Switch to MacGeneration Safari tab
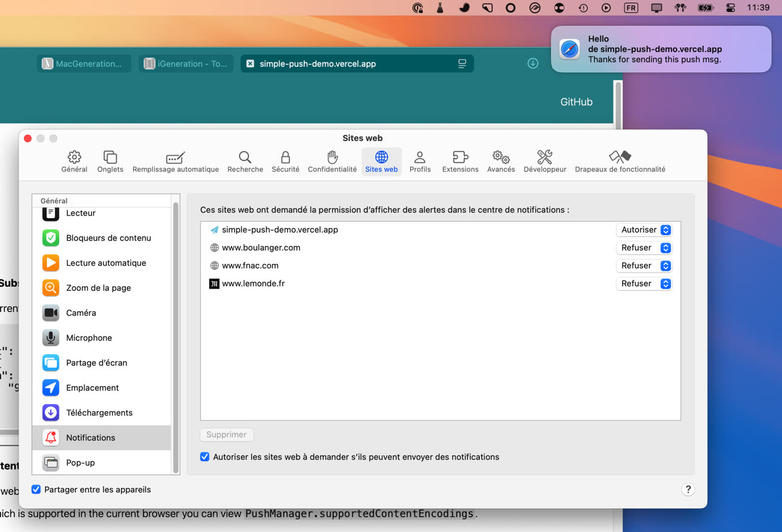 (x=84, y=64)
